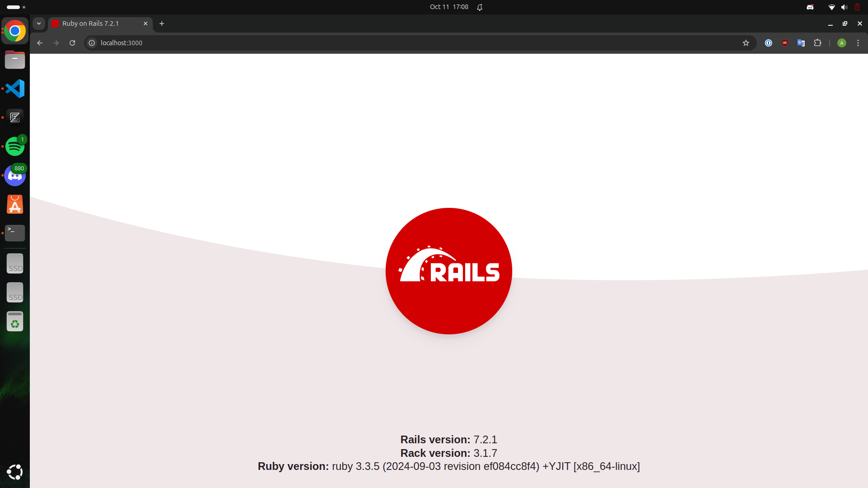Click the Rack version 3.1.7 text
The image size is (868, 488).
(448, 453)
